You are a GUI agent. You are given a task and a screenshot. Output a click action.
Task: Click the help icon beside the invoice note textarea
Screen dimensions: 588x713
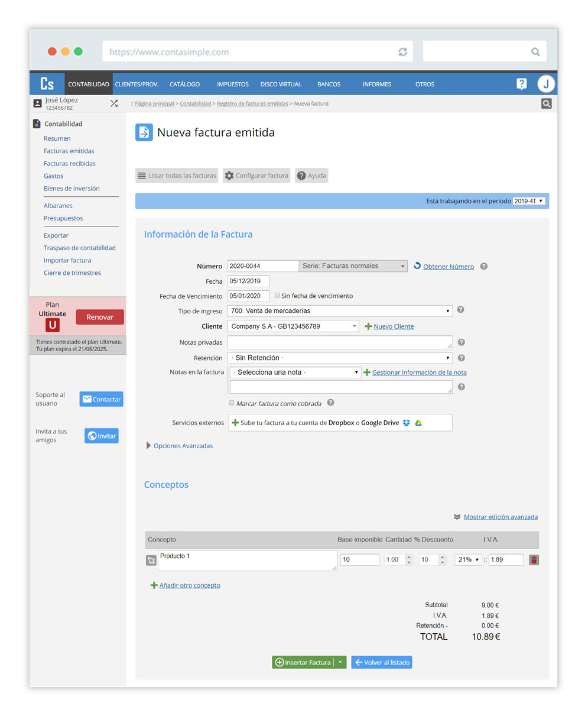462,387
